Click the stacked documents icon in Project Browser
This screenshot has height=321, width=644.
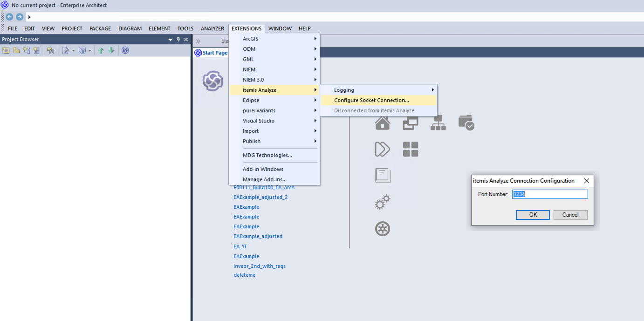(x=82, y=50)
